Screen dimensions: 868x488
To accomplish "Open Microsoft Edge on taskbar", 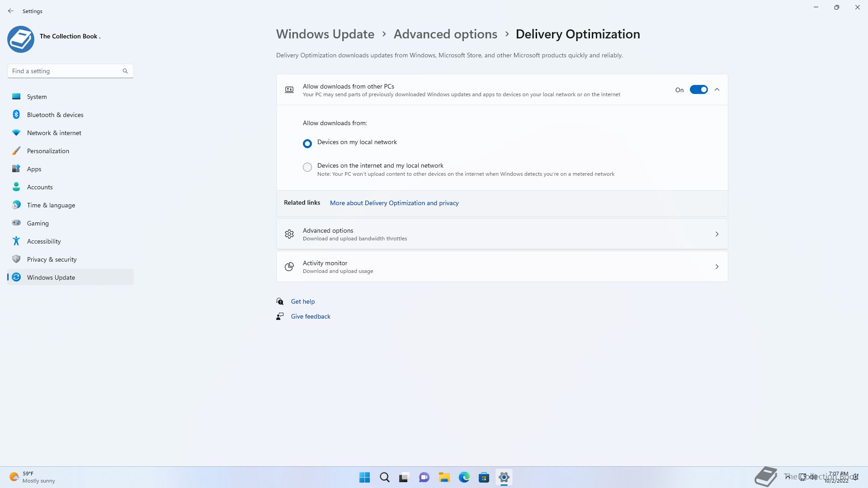I will [464, 477].
